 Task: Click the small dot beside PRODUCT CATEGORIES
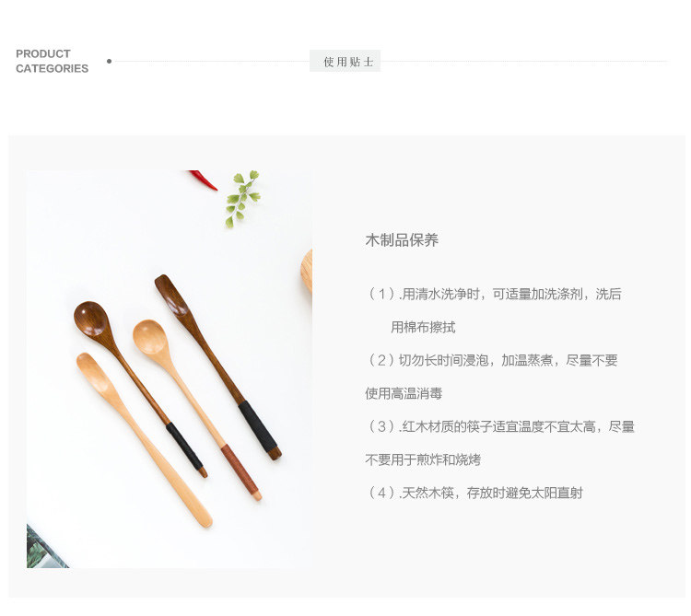(110, 61)
